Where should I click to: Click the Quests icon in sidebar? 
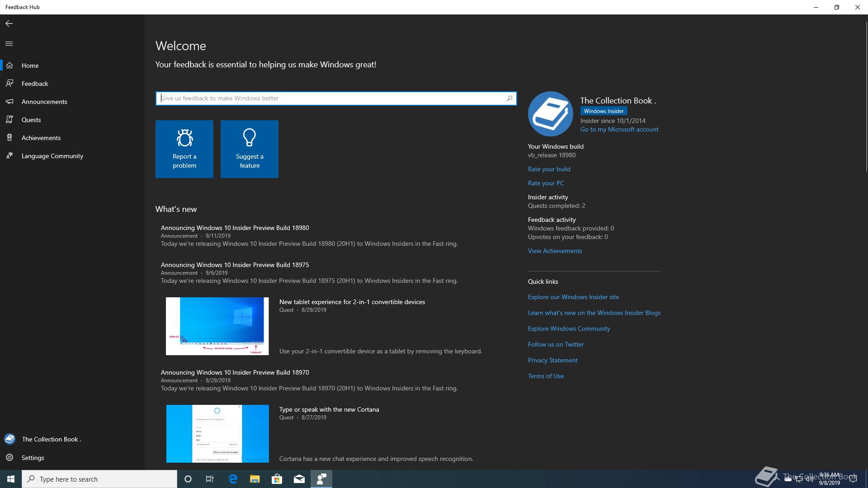click(x=9, y=119)
